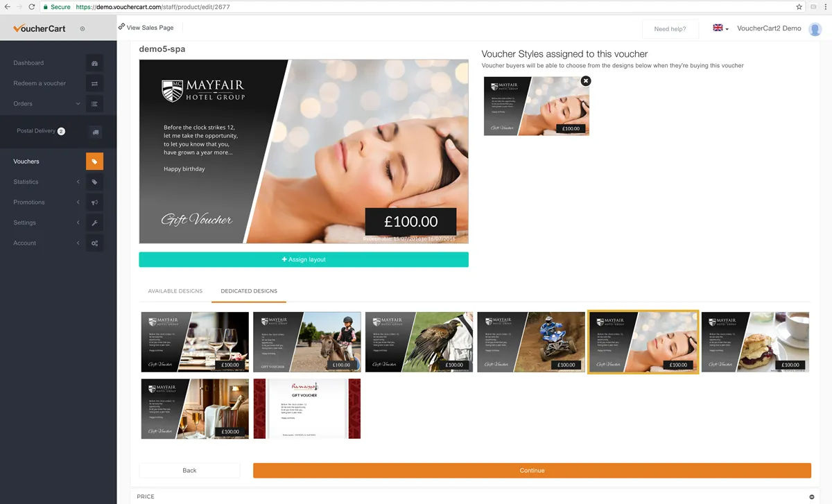The image size is (832, 504).
Task: Click the demo5-spa title text
Action: pos(162,49)
